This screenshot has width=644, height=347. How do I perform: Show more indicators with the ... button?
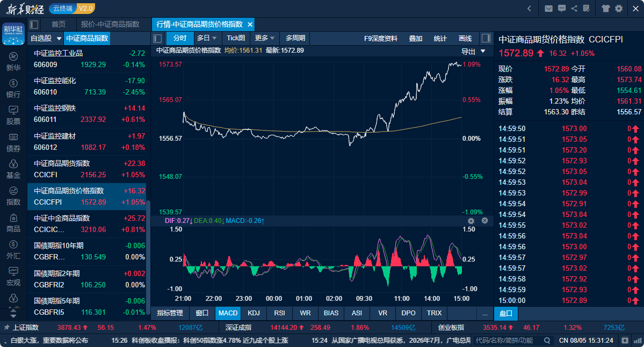coord(484,313)
